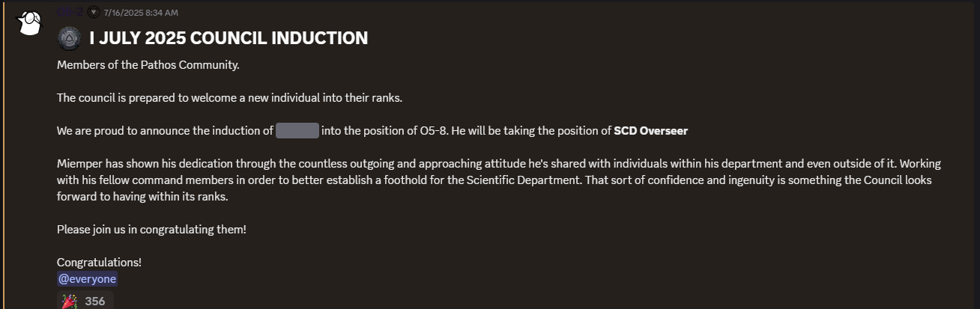Click the round emblem emoji in the heading

(70, 37)
